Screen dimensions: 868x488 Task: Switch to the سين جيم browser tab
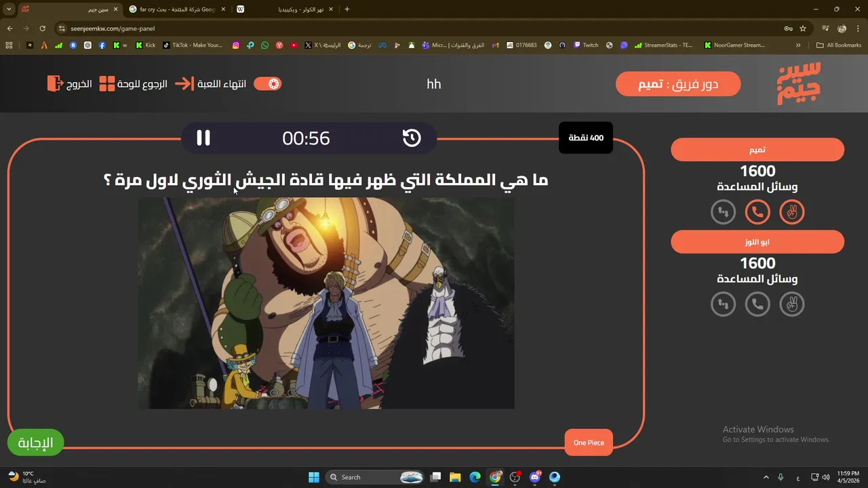pyautogui.click(x=68, y=9)
